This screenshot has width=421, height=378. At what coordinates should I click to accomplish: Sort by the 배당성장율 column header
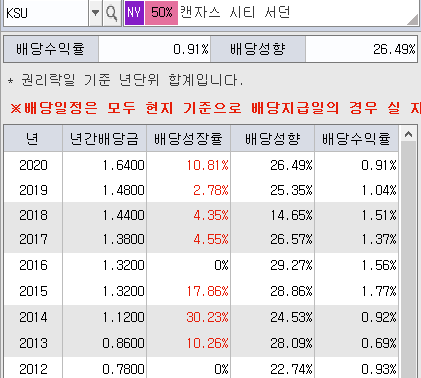pos(188,138)
